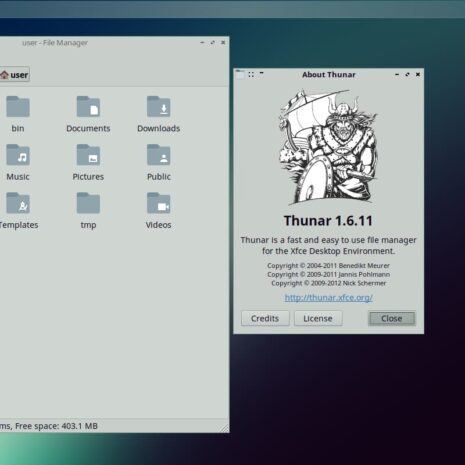Follow the thunar.xfce.org link
The width and height of the screenshot is (465, 465).
point(328,297)
